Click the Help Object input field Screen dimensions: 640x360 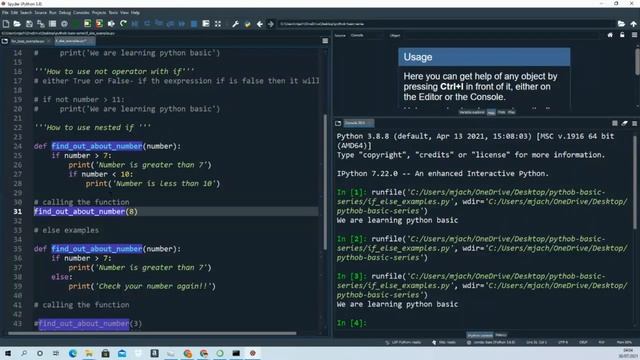[x=502, y=36]
